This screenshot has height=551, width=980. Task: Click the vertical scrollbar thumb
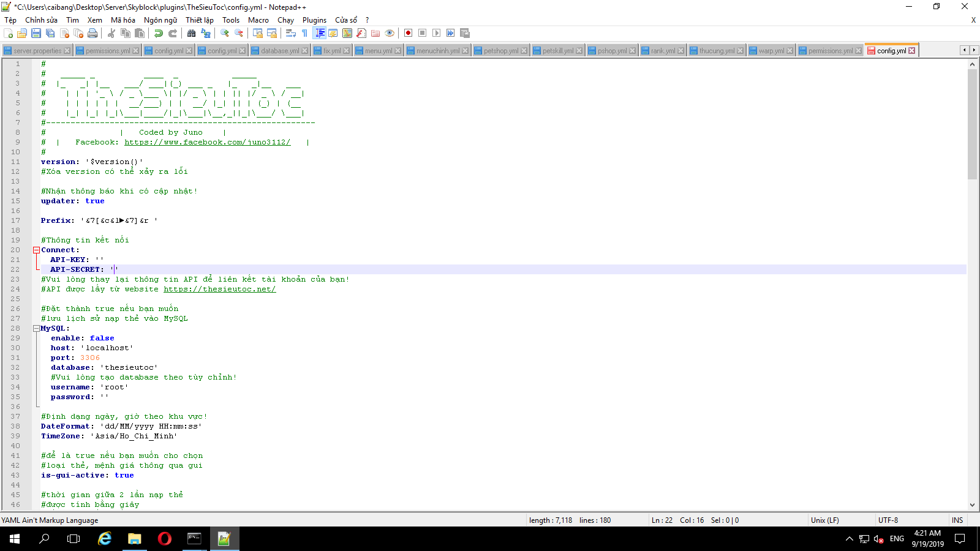coord(972,122)
